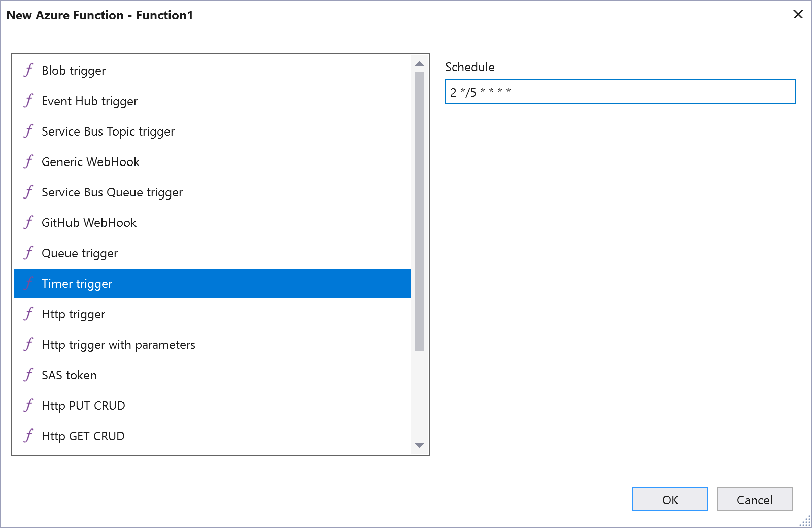The width and height of the screenshot is (812, 528).
Task: Click the function icon beside Blob trigger
Action: click(29, 71)
